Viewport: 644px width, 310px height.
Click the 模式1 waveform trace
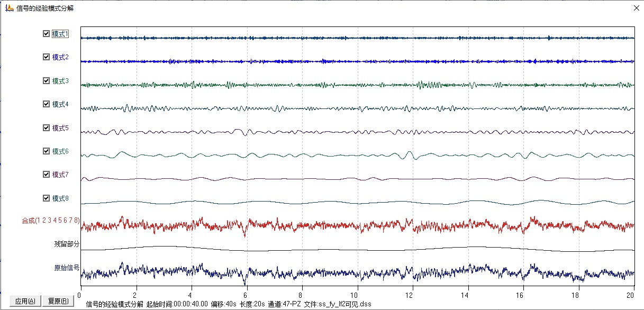(x=357, y=38)
